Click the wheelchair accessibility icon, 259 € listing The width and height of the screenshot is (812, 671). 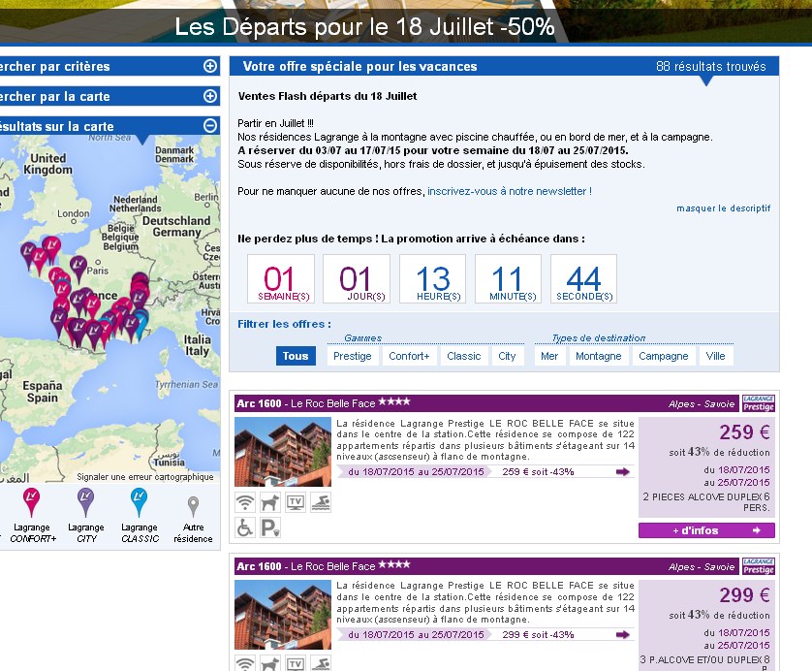[245, 527]
